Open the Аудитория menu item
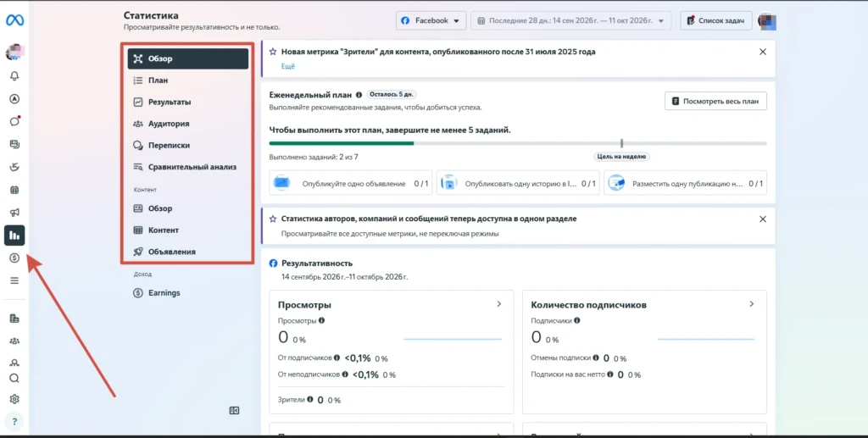The height and width of the screenshot is (438, 868). pos(187,124)
